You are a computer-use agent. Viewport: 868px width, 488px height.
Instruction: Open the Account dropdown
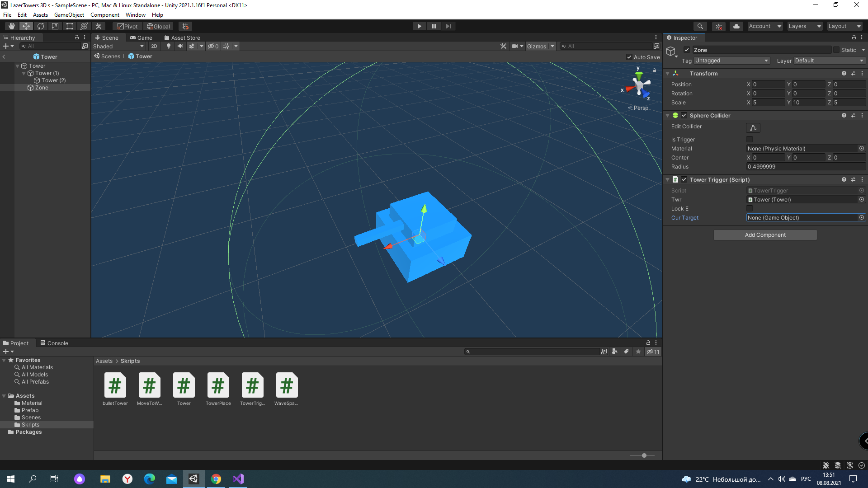(765, 26)
